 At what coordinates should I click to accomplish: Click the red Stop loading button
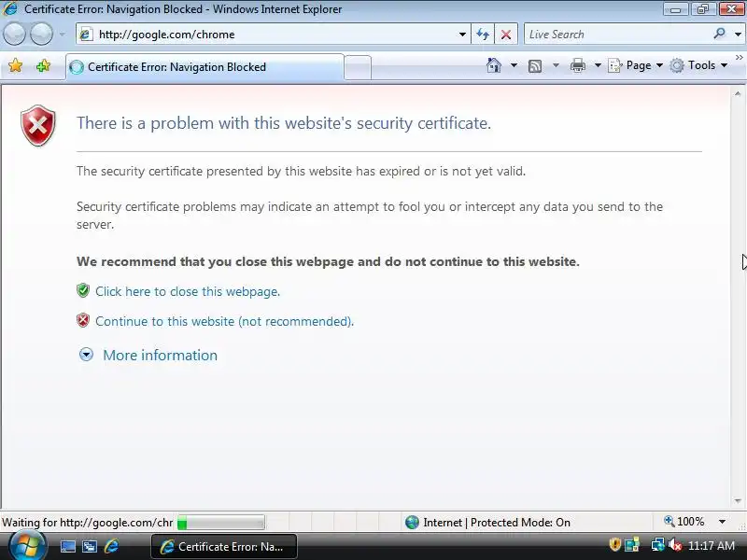click(506, 35)
